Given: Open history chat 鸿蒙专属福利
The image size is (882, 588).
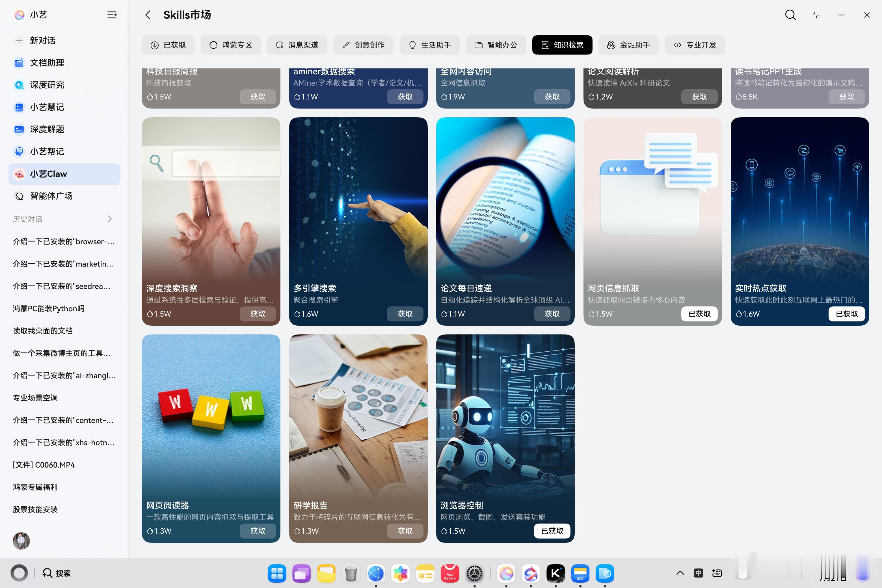Looking at the screenshot, I should coord(35,487).
